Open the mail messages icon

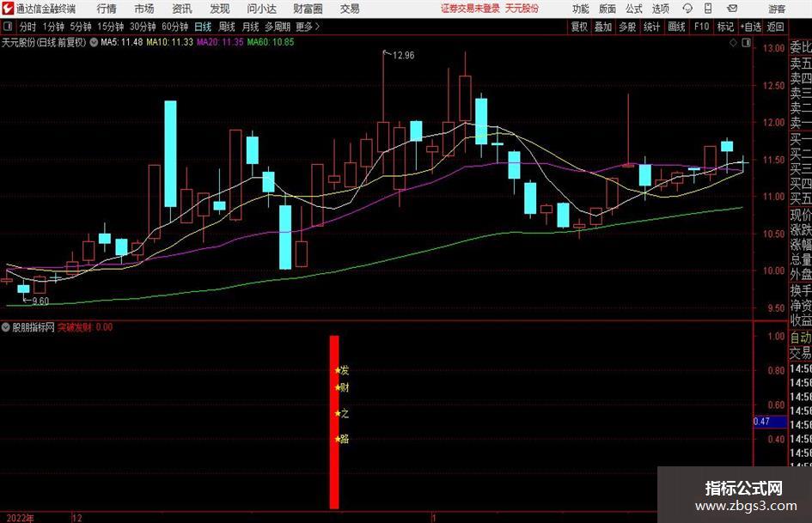click(x=732, y=9)
